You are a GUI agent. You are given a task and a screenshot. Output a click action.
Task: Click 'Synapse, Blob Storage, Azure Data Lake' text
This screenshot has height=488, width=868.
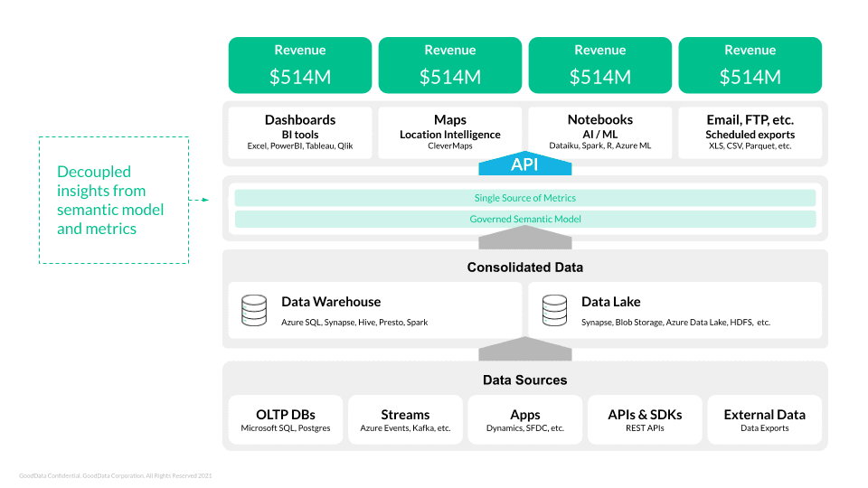(x=654, y=322)
